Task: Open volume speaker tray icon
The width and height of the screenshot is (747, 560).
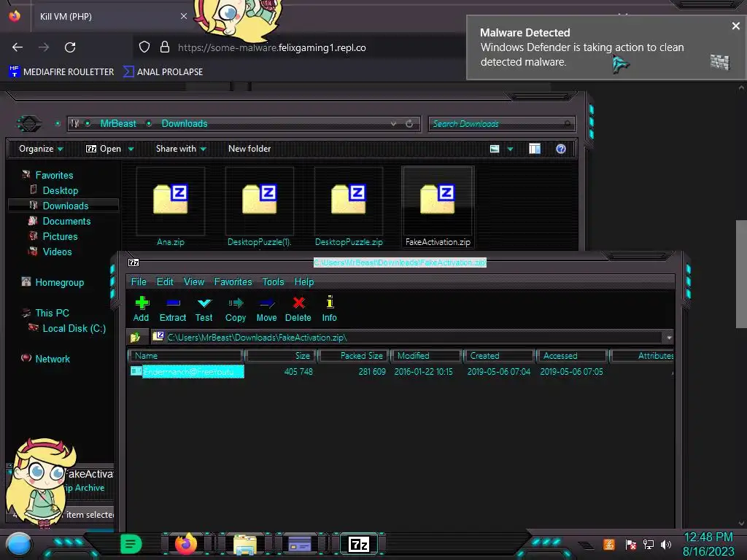Action: (x=666, y=544)
